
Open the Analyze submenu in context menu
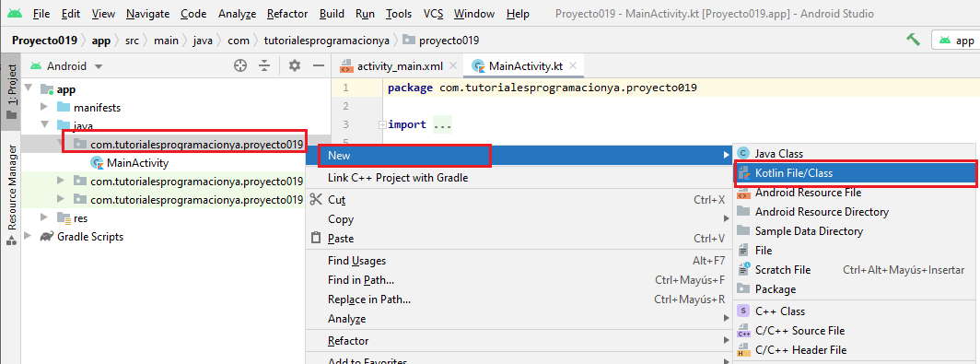pyautogui.click(x=519, y=318)
